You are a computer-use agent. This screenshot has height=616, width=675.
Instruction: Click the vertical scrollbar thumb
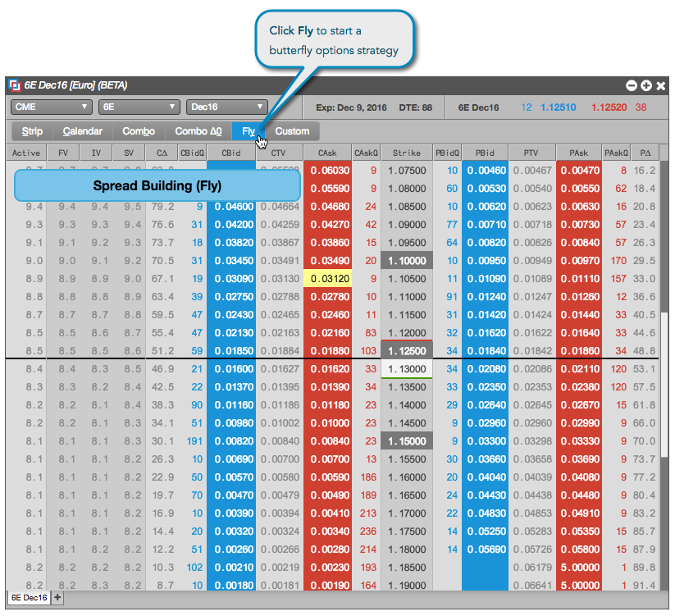664,386
